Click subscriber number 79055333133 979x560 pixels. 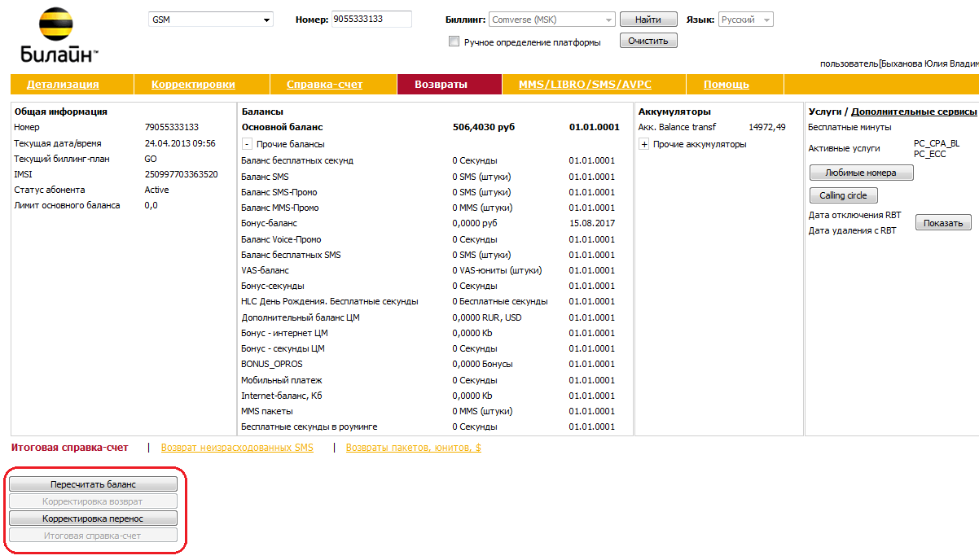coord(171,127)
